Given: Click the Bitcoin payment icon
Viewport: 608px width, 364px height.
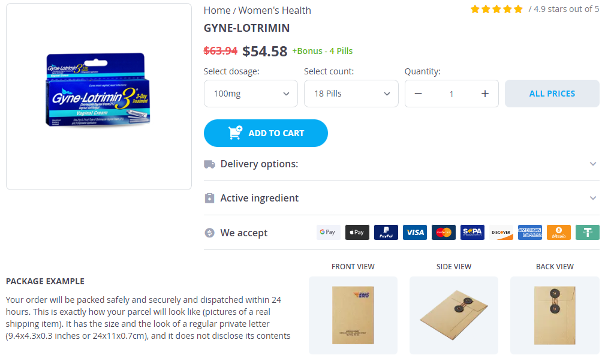Looking at the screenshot, I should (x=558, y=233).
